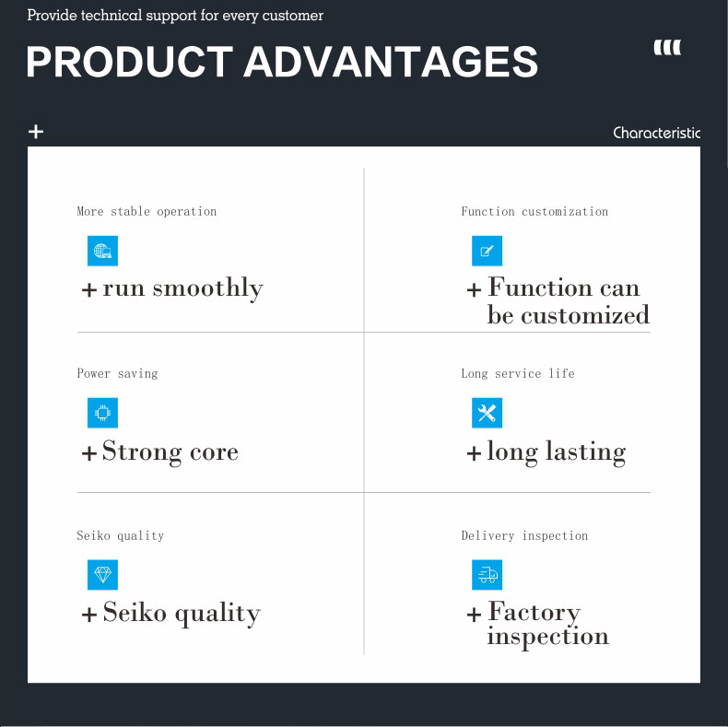The image size is (728, 727).
Task: Click the diamond icon under Seiko quality
Action: [x=102, y=575]
